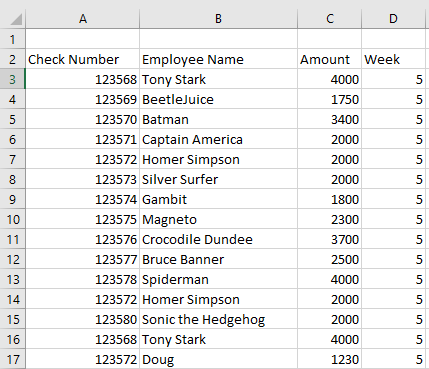
Task: Select column A header
Action: [x=83, y=19]
